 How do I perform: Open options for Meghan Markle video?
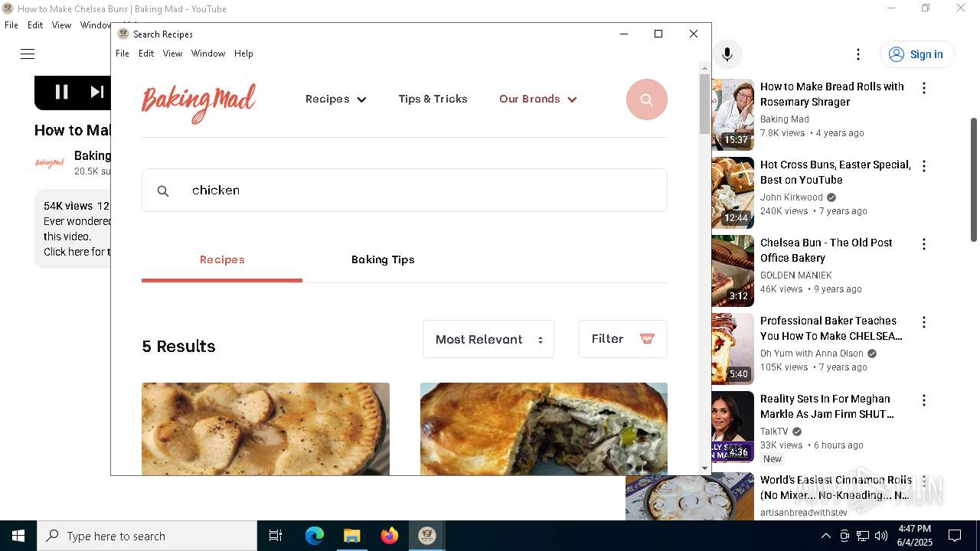pyautogui.click(x=924, y=400)
